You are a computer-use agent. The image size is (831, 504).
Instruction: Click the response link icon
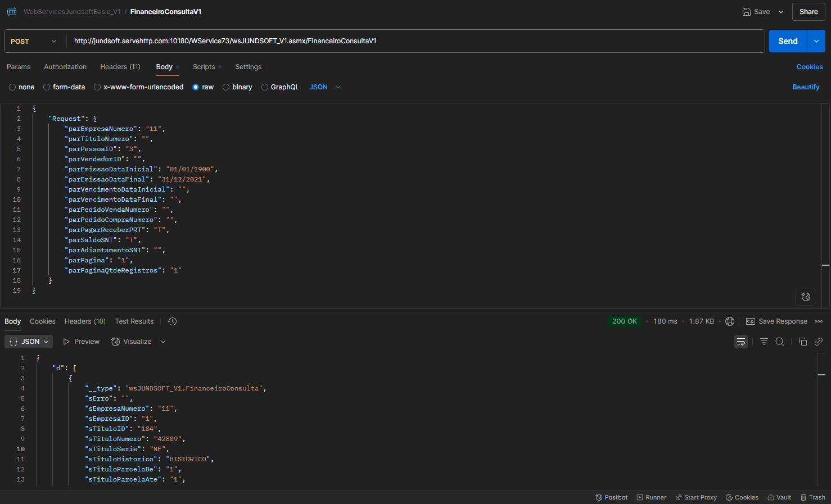coord(819,342)
